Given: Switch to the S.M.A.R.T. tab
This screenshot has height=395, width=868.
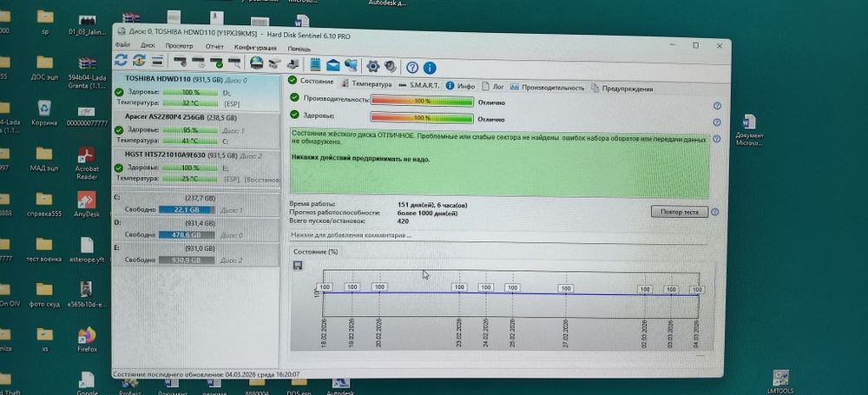Looking at the screenshot, I should (x=418, y=85).
